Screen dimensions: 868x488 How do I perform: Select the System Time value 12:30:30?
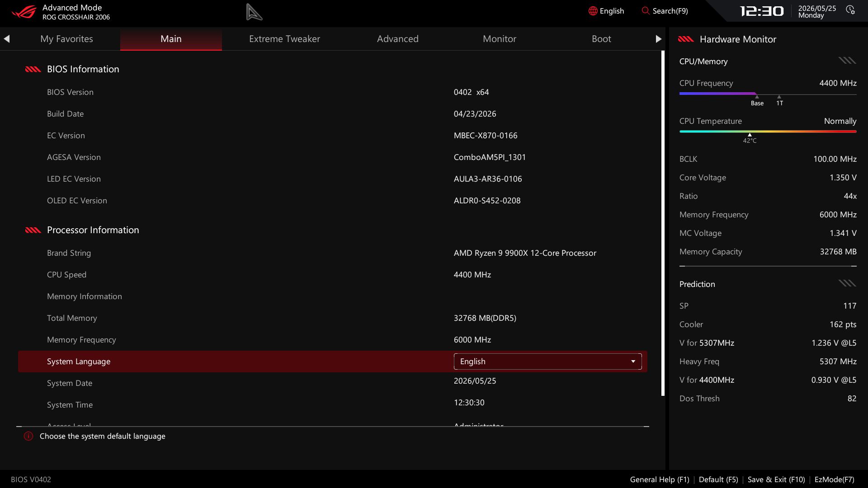coord(469,403)
